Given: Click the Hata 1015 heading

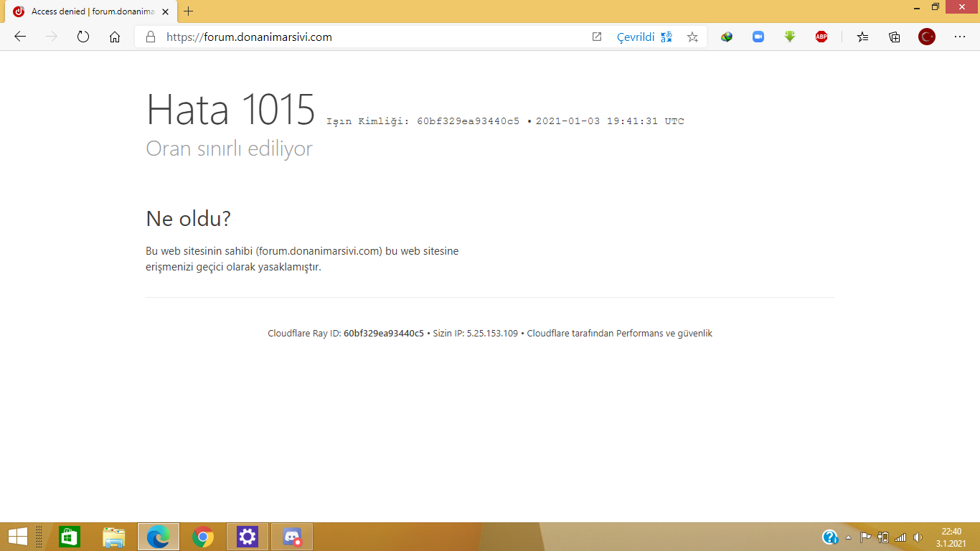Looking at the screenshot, I should pos(231,110).
